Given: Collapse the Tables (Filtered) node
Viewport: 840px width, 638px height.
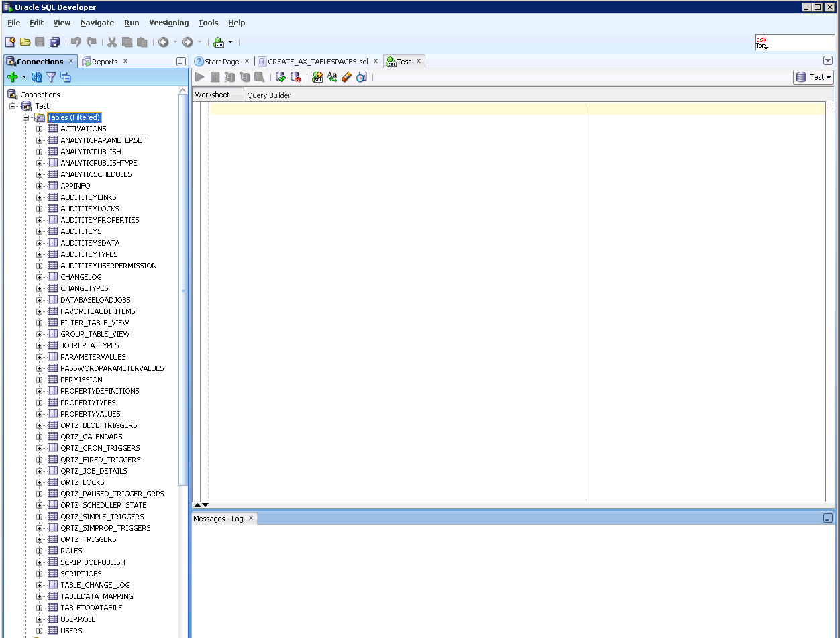Looking at the screenshot, I should click(x=26, y=117).
